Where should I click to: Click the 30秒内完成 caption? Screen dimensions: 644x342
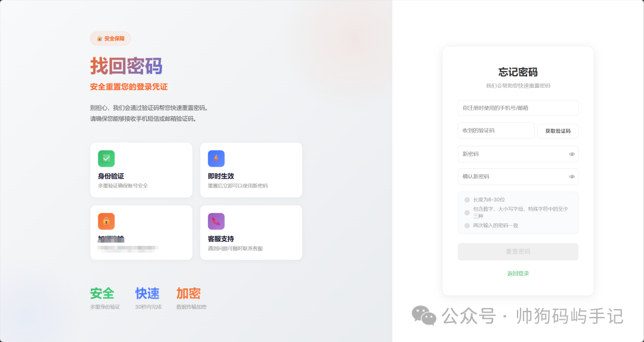coord(148,307)
